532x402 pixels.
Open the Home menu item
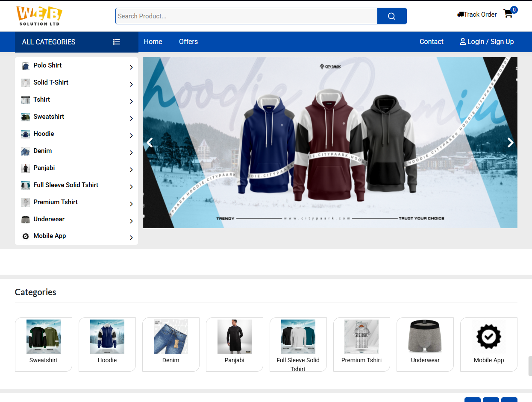pyautogui.click(x=153, y=41)
